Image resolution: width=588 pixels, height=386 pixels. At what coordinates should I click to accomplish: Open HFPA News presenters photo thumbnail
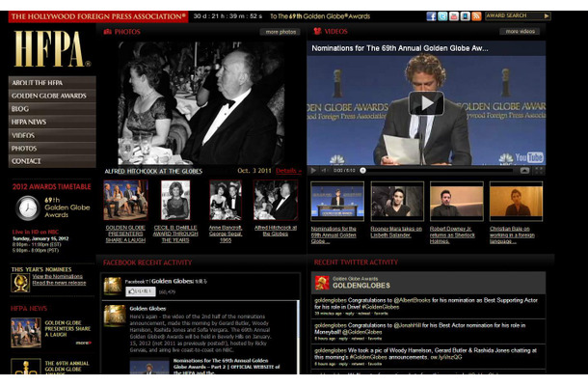coord(26,333)
